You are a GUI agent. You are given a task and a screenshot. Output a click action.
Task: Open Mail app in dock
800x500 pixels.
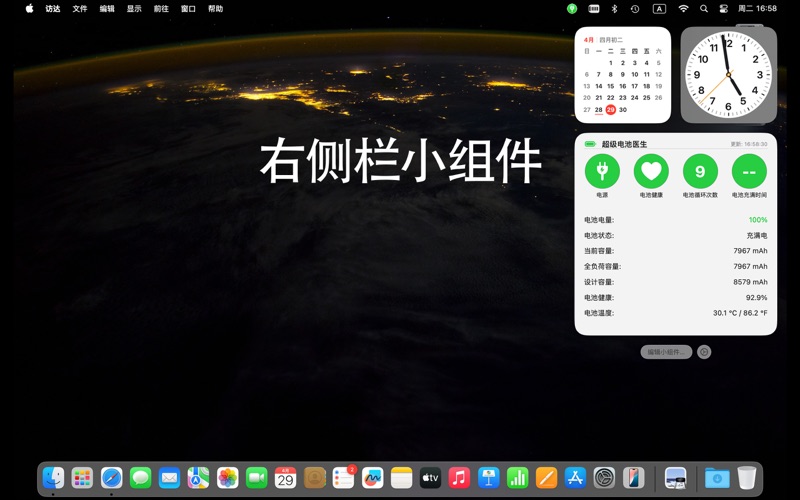[x=169, y=478]
